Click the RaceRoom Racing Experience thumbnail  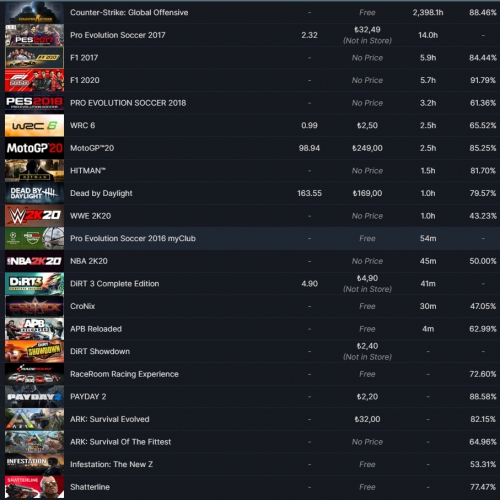34,374
